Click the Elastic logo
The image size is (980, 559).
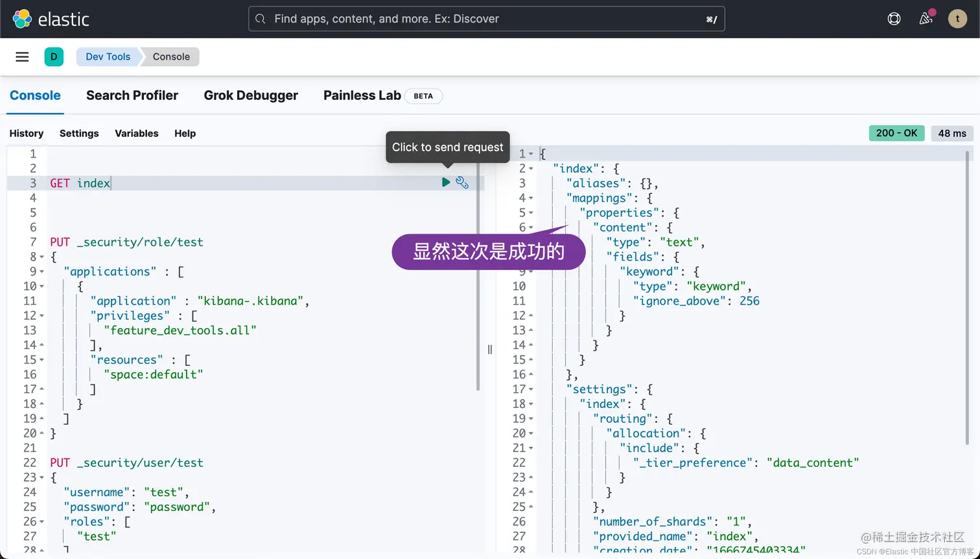(51, 19)
